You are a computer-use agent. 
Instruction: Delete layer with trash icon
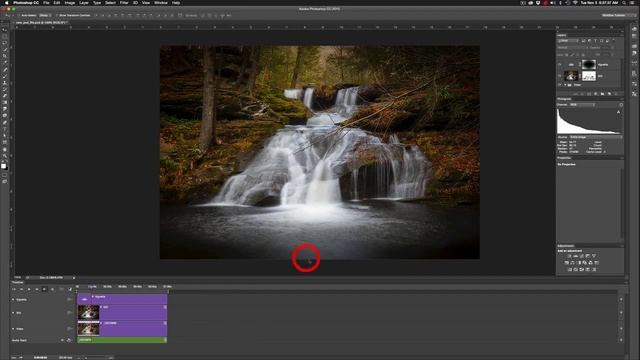pyautogui.click(x=616, y=94)
